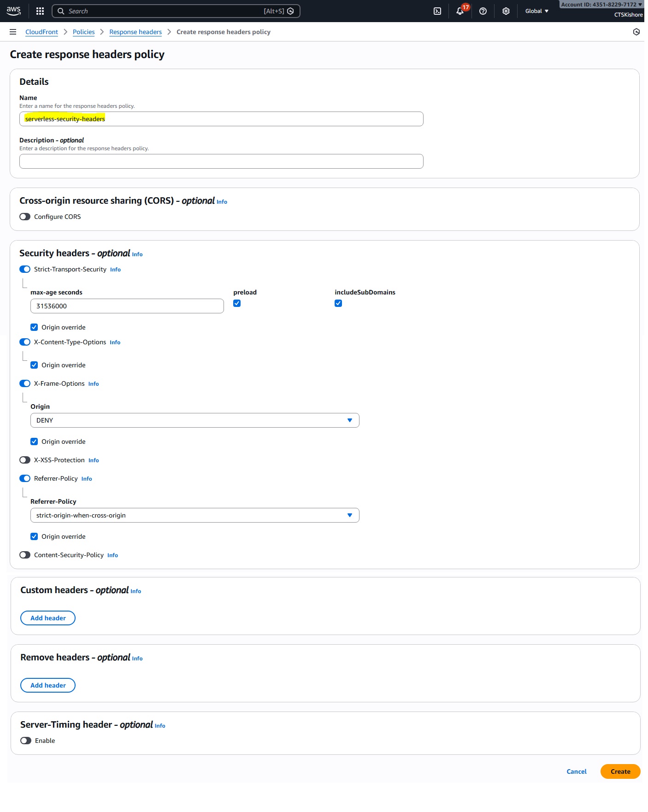This screenshot has height=812, width=648.
Task: Open the help question mark menu
Action: click(483, 11)
